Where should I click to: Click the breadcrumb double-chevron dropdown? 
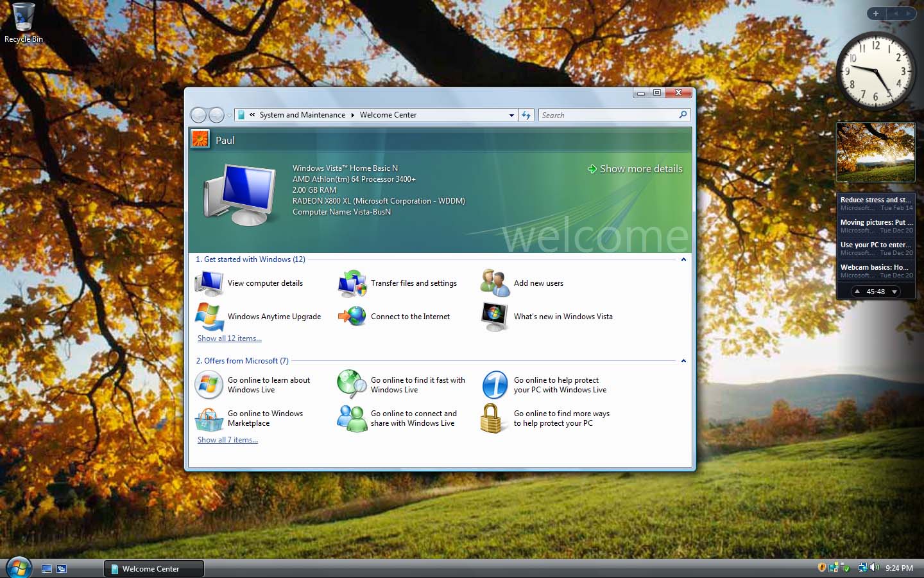click(252, 115)
